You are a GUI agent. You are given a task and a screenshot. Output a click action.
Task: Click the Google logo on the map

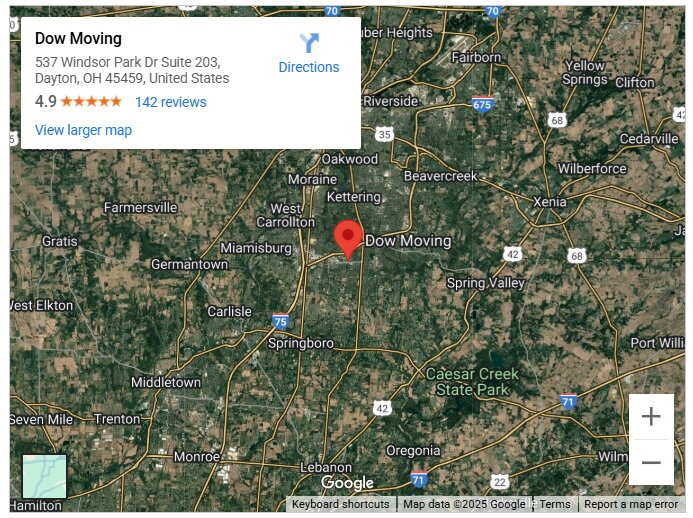point(347,483)
